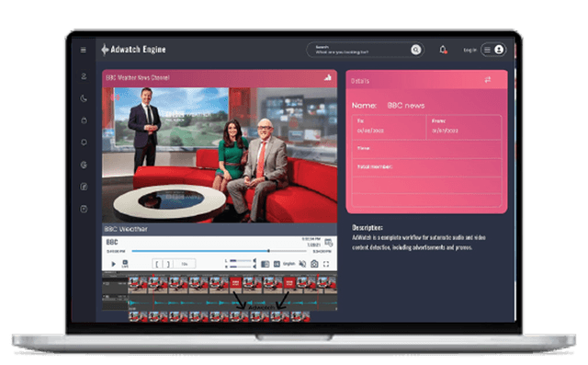
Task: Click the video preview of BBC Weather
Action: (x=220, y=155)
